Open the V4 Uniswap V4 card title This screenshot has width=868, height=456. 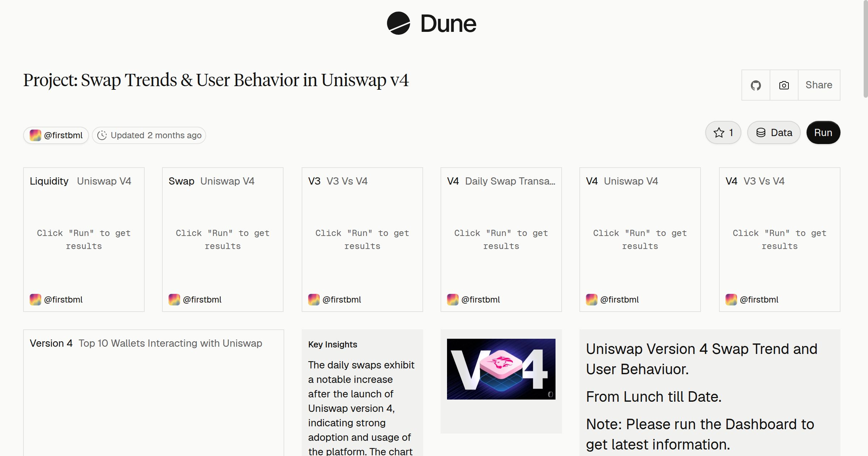tap(622, 181)
